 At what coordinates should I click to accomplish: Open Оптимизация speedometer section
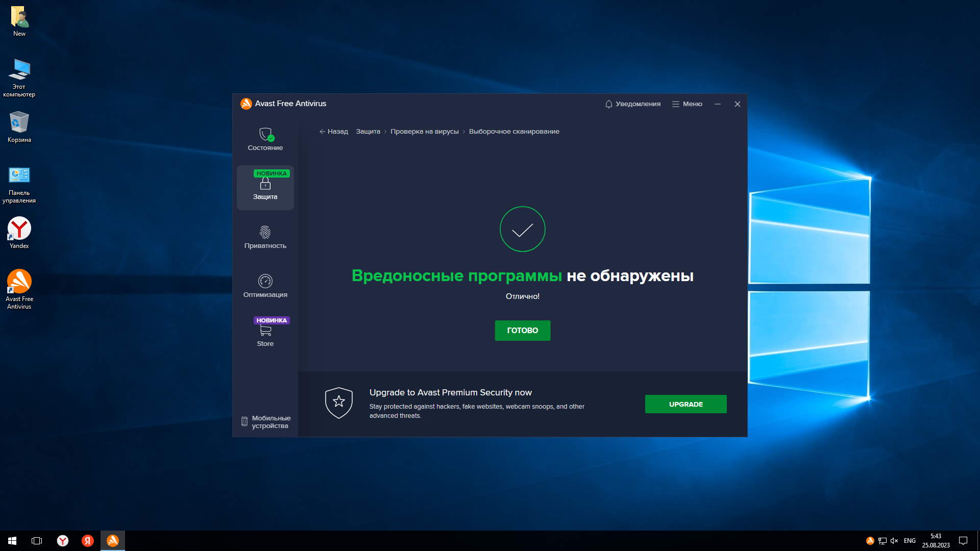[265, 282]
